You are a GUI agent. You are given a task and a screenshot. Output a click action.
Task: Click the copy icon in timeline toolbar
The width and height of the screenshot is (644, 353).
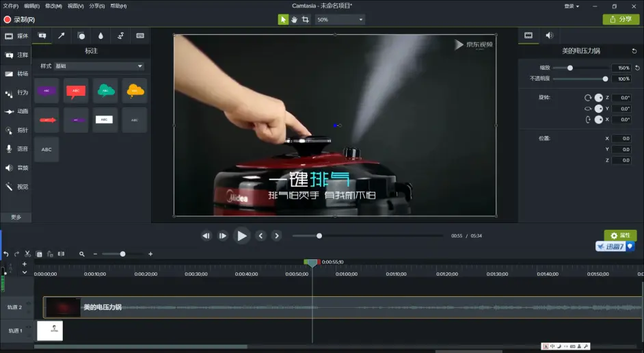pyautogui.click(x=39, y=254)
